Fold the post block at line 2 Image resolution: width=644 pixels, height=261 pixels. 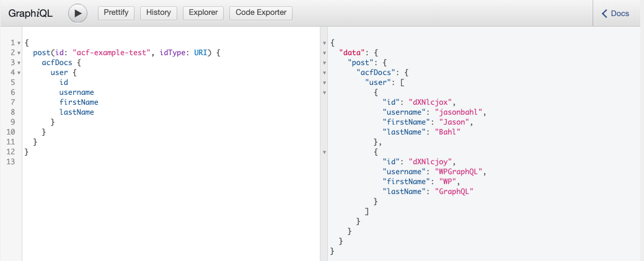[19, 53]
